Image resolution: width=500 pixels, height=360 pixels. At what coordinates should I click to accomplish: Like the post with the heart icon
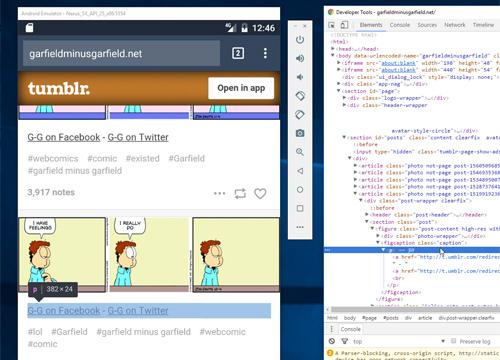tap(260, 194)
